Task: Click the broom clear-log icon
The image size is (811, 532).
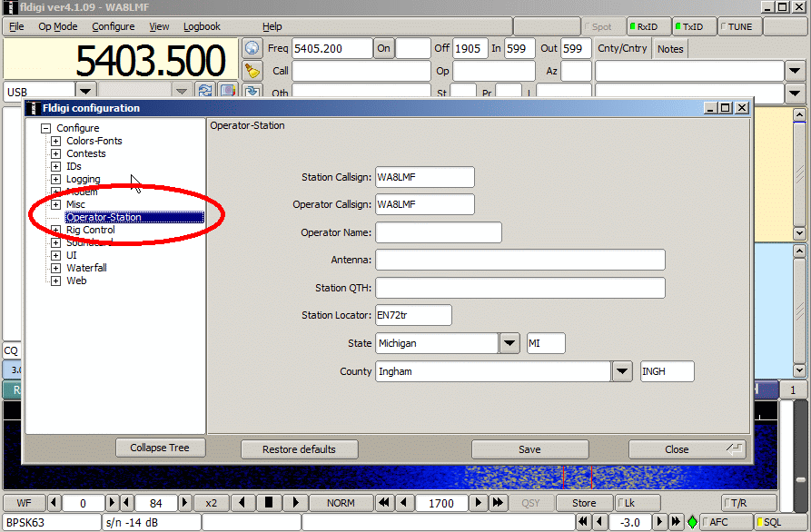Action: point(252,71)
